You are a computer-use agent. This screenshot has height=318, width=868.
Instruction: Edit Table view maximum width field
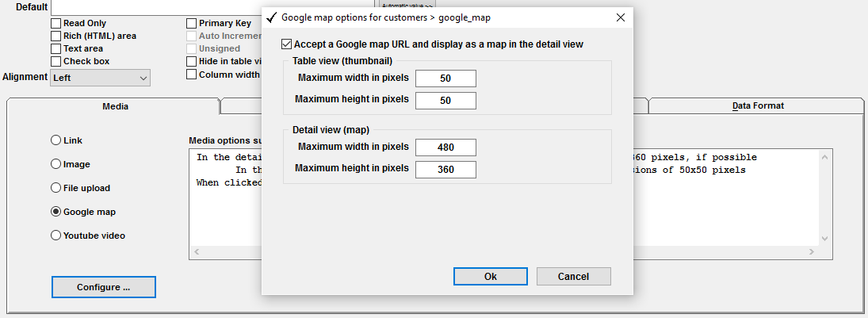(x=445, y=79)
